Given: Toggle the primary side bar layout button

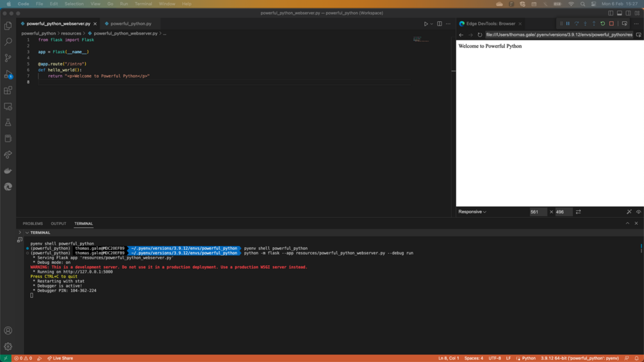Looking at the screenshot, I should tap(611, 13).
